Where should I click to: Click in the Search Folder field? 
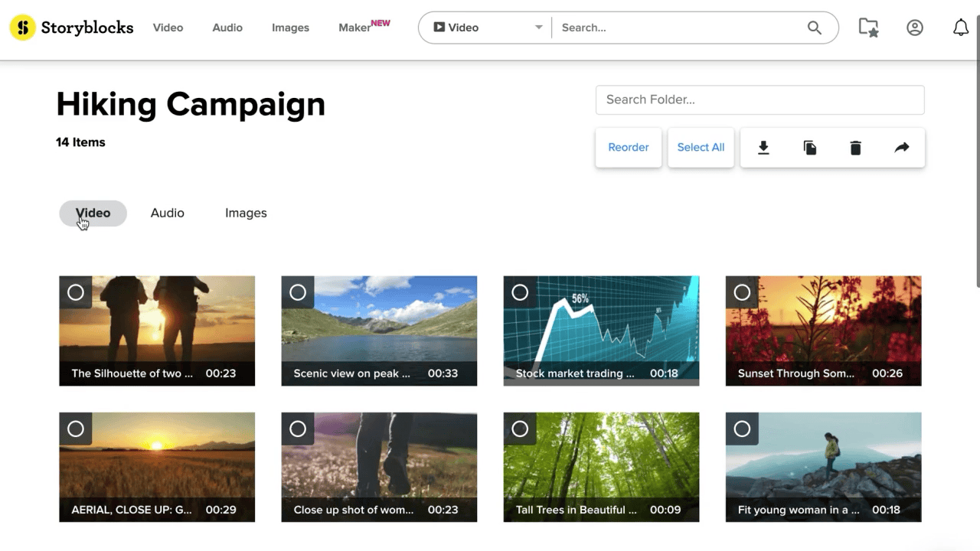(760, 99)
